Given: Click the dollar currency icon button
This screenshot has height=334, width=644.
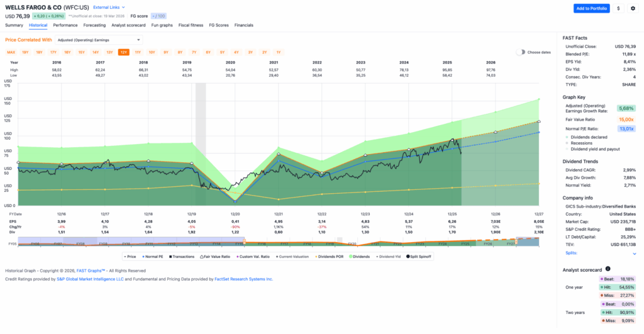Looking at the screenshot, I should click(x=619, y=8).
